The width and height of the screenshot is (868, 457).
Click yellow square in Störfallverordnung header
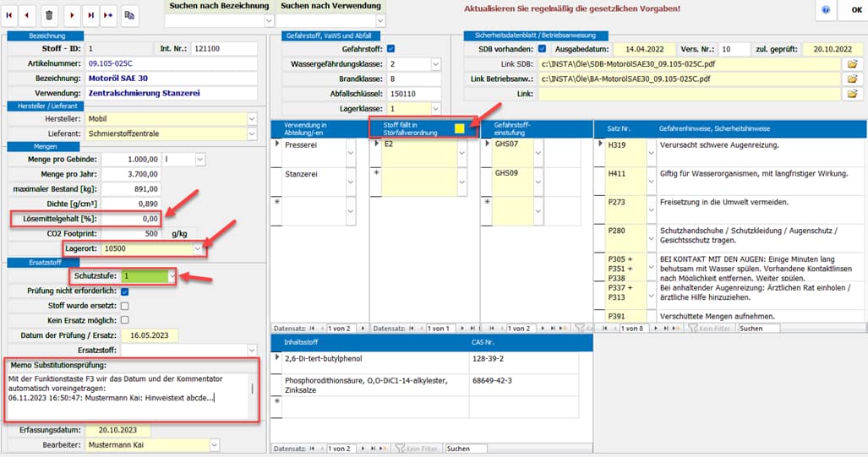(459, 128)
